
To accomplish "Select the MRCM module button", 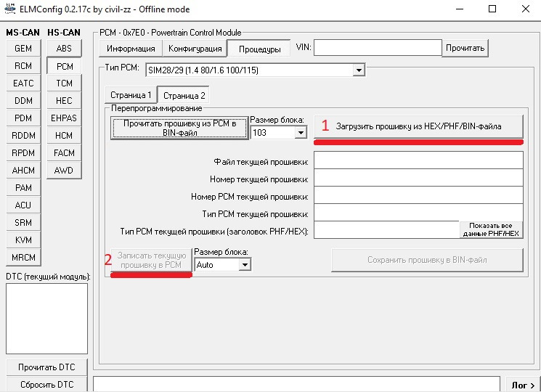I will [23, 258].
